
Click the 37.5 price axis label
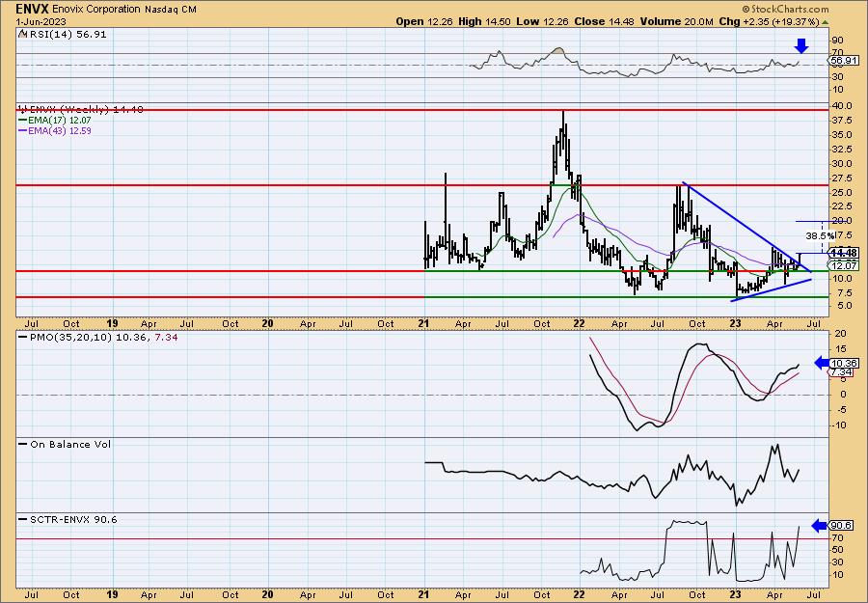click(x=842, y=121)
